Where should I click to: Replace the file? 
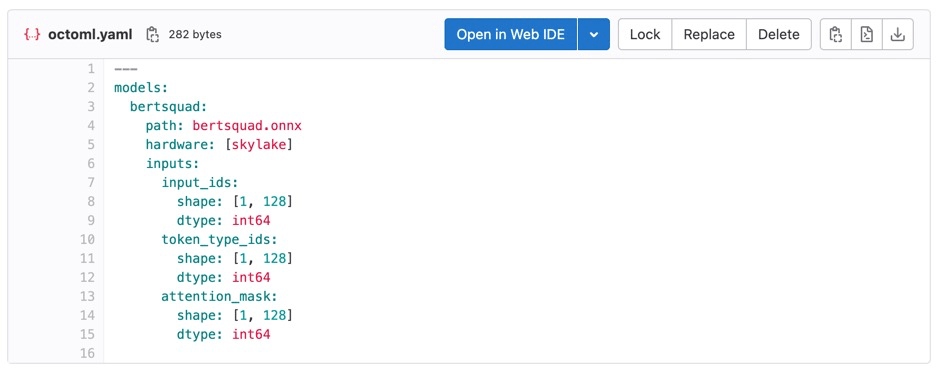[709, 34]
